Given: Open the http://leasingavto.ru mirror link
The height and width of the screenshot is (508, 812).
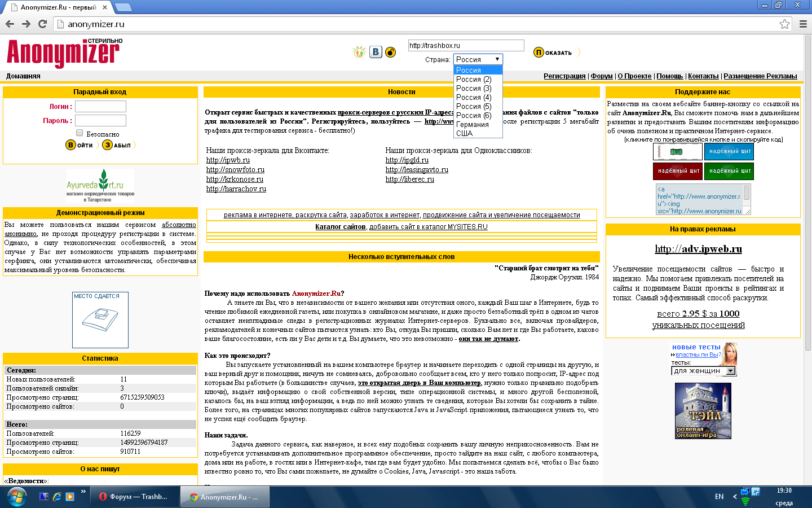Looking at the screenshot, I should click(x=417, y=170).
